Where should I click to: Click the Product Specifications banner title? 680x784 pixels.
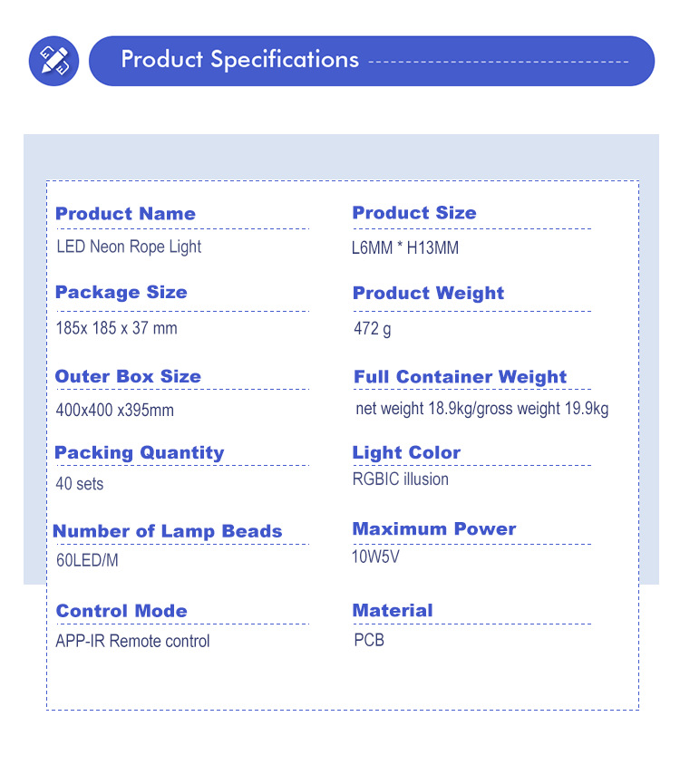tap(240, 60)
